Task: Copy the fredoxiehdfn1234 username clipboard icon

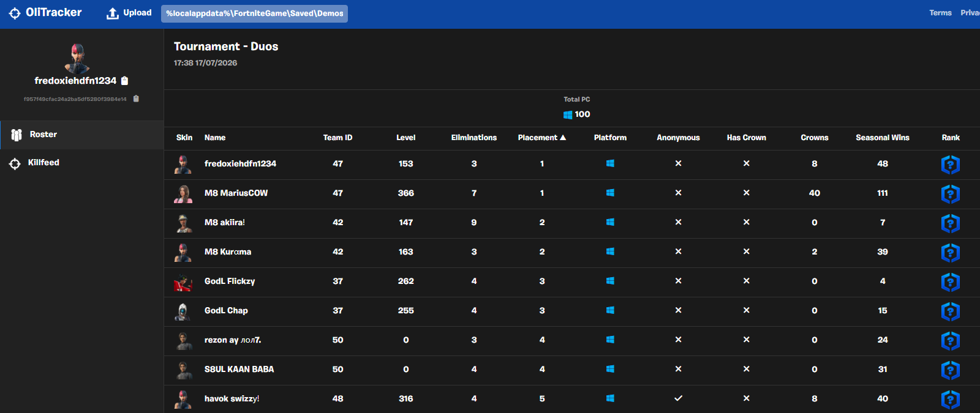Action: (125, 81)
